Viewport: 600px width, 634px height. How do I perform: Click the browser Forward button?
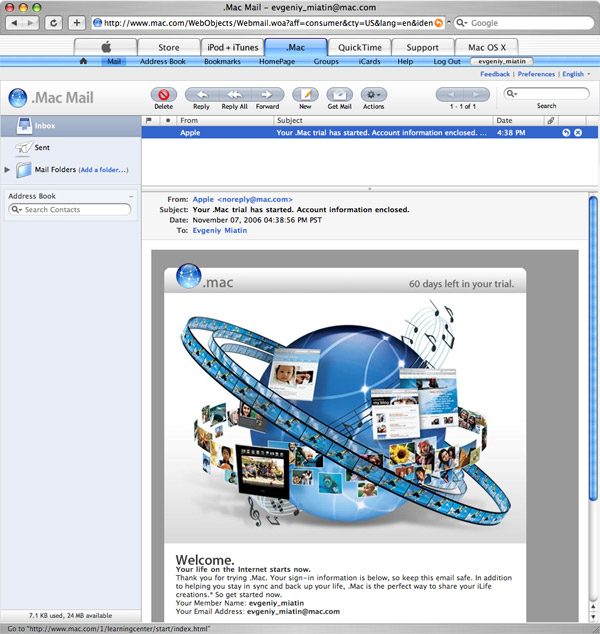(x=31, y=23)
